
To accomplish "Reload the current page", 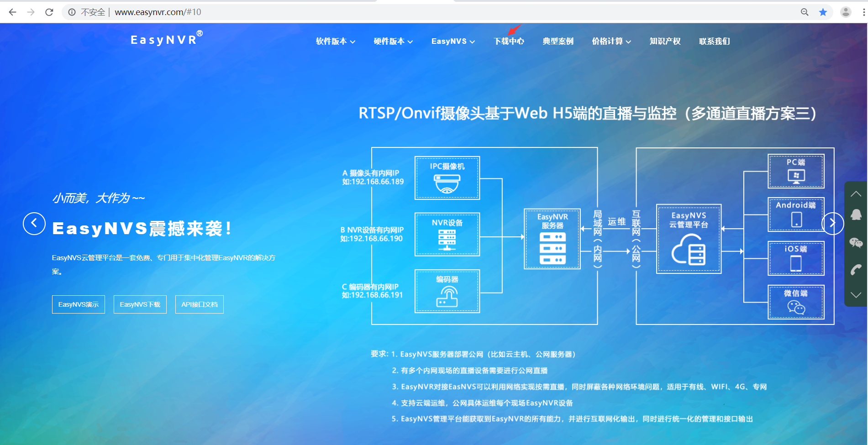I will [x=49, y=12].
